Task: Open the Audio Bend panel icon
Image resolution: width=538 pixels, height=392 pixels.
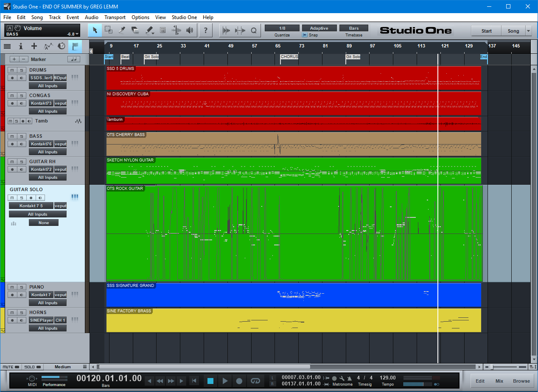Action: click(227, 30)
